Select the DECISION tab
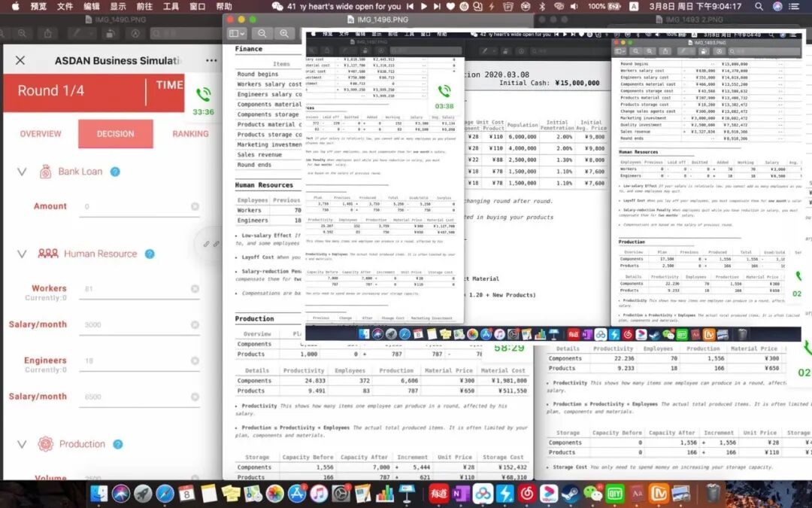812x508 pixels. pyautogui.click(x=116, y=134)
